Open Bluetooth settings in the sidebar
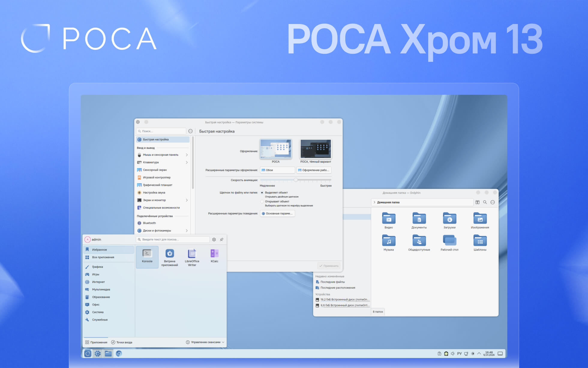The width and height of the screenshot is (588, 368). 162,223
